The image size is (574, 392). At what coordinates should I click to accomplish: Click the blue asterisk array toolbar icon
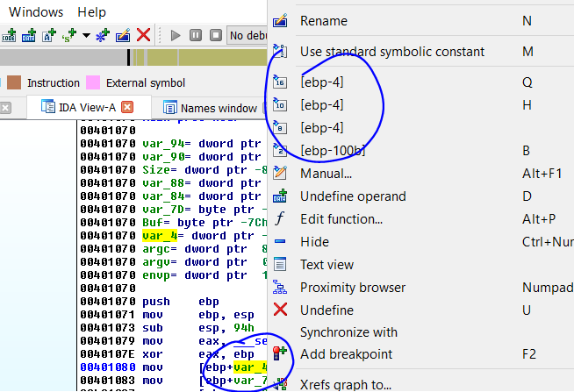pyautogui.click(x=104, y=35)
